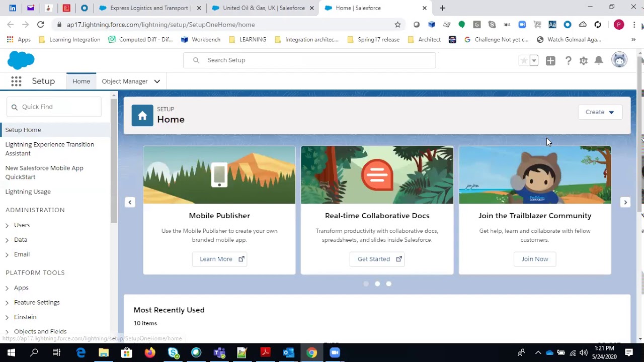Open Microsoft Teams from the taskbar

pyautogui.click(x=219, y=352)
